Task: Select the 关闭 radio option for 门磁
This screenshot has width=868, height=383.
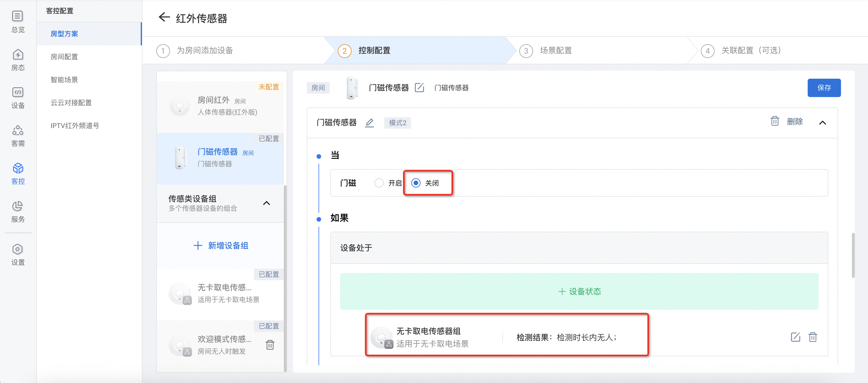Action: [x=416, y=183]
